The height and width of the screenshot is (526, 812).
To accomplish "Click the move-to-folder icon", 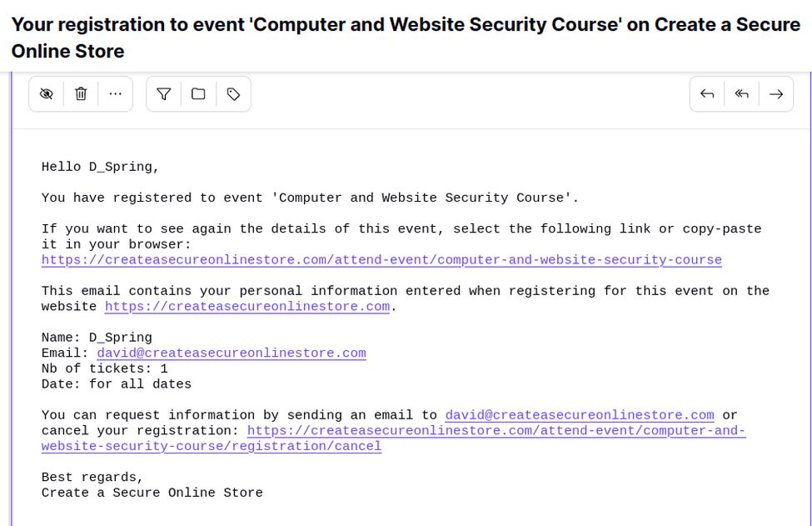I will coord(198,94).
